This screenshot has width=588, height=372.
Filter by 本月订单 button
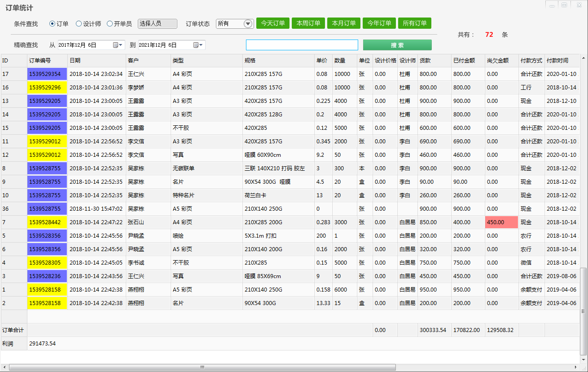[344, 23]
